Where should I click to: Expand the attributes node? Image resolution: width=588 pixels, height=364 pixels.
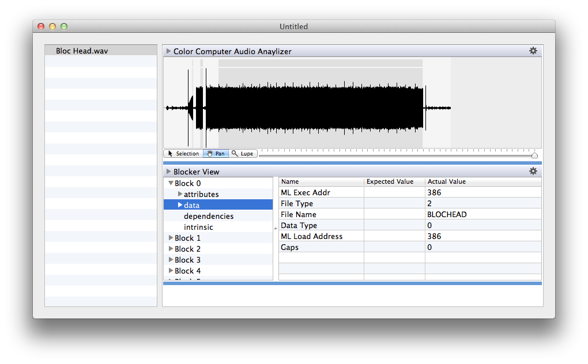[180, 194]
